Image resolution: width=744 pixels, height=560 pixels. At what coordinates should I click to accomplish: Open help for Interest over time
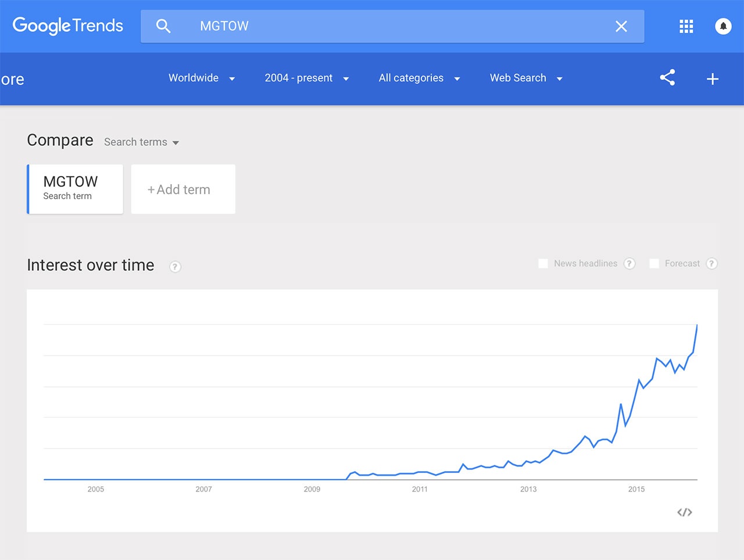(x=175, y=267)
